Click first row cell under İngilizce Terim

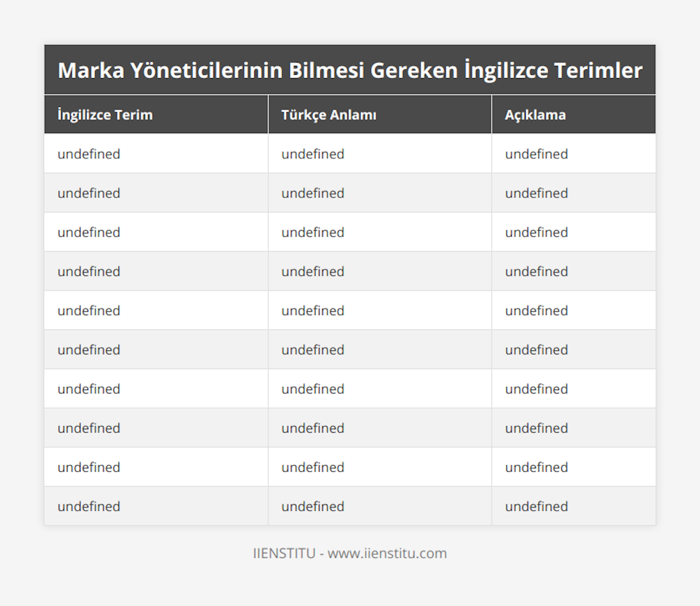pos(89,154)
